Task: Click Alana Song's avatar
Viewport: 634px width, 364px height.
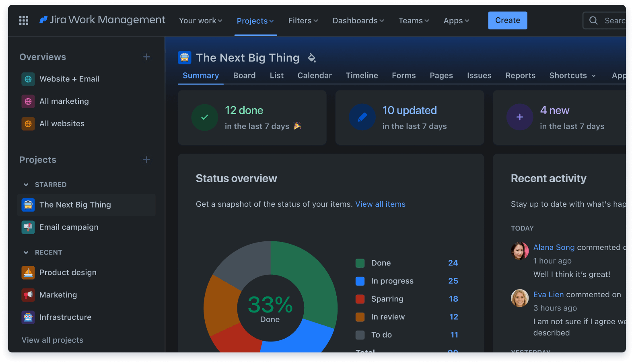Action: pos(519,251)
